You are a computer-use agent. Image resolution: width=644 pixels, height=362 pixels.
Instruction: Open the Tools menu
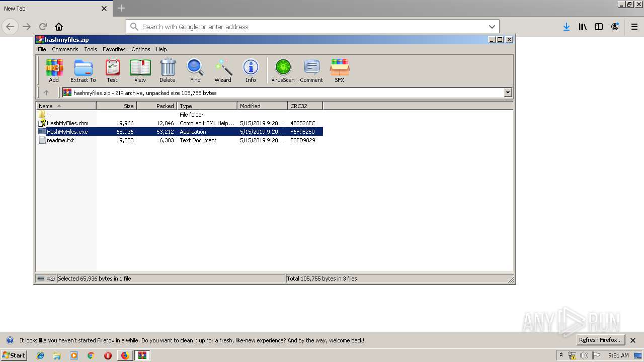point(91,49)
